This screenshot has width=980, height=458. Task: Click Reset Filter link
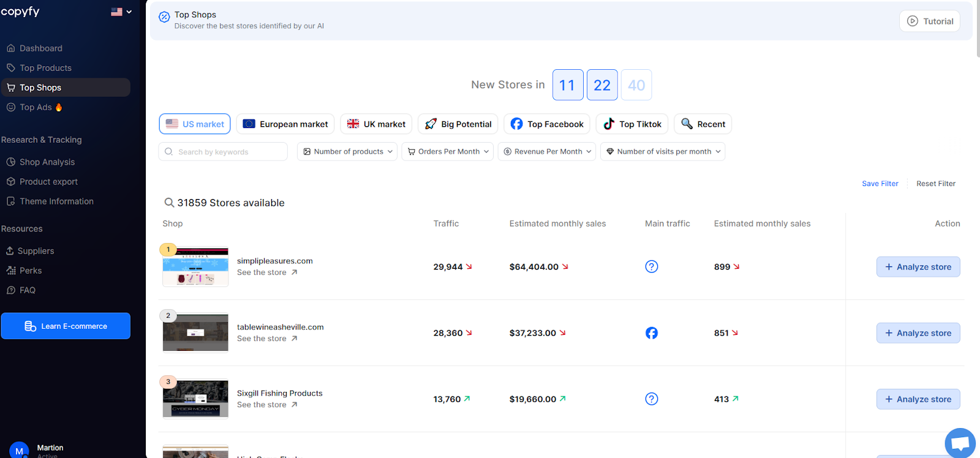[x=936, y=184]
